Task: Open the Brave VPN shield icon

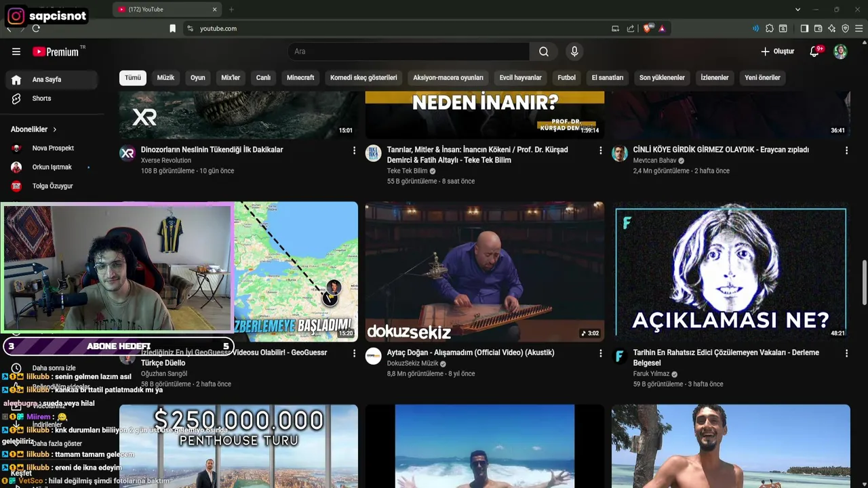Action: pos(845,28)
